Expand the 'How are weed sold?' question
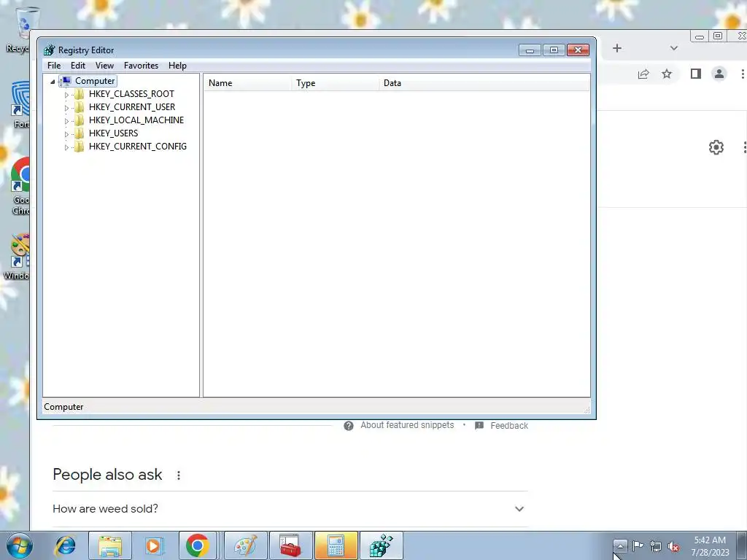747x560 pixels. (290, 509)
